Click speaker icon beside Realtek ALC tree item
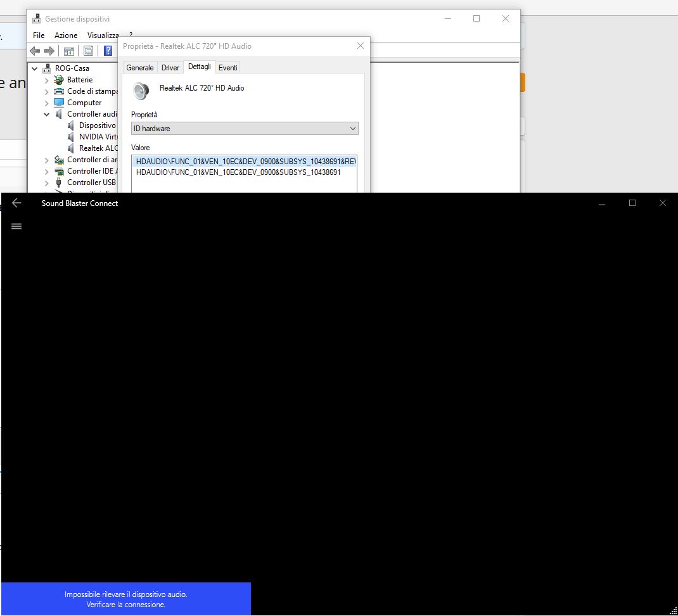This screenshot has width=678, height=616. point(70,148)
